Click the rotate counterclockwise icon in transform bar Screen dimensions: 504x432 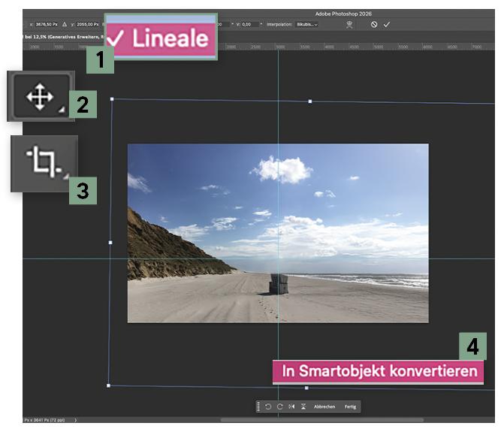(x=268, y=406)
